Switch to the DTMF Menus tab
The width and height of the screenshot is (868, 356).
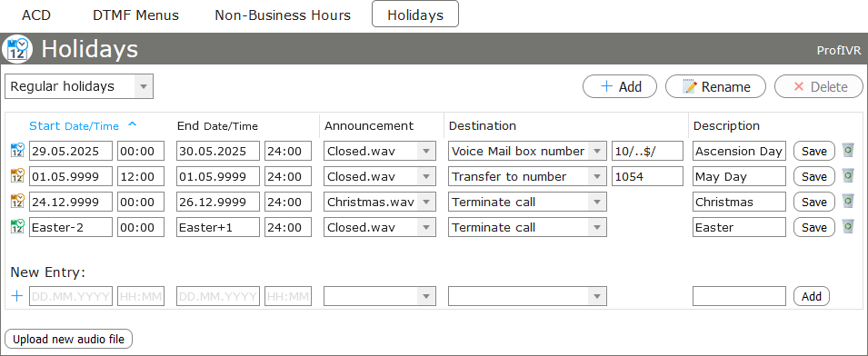click(135, 15)
